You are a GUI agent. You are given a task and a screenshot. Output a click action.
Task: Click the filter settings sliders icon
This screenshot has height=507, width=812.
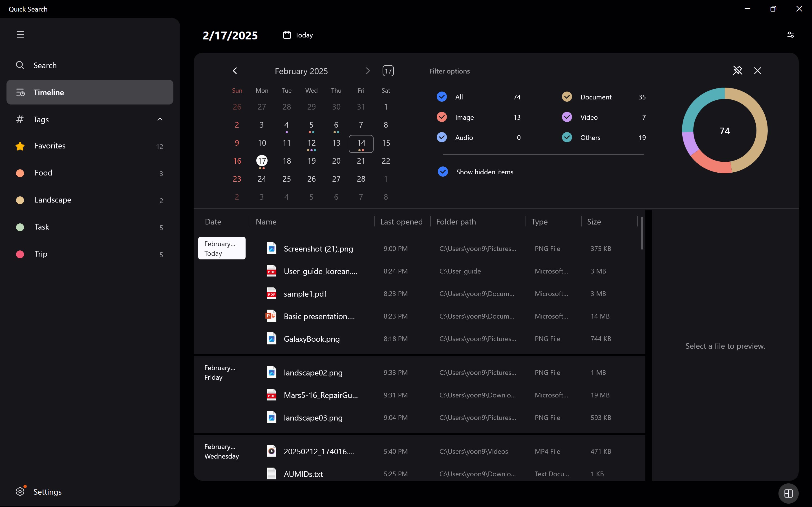pos(791,35)
